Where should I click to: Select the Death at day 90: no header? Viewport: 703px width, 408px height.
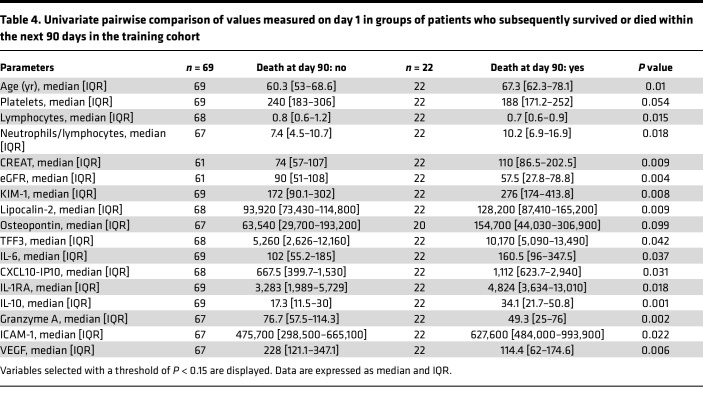(301, 68)
